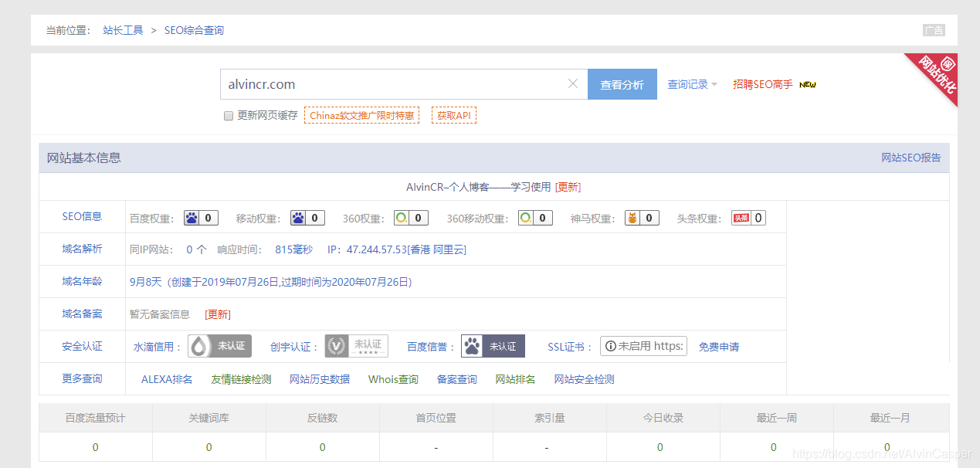Click the 网站基本信息 section heading
Viewport: 980px width, 468px height.
click(84, 158)
